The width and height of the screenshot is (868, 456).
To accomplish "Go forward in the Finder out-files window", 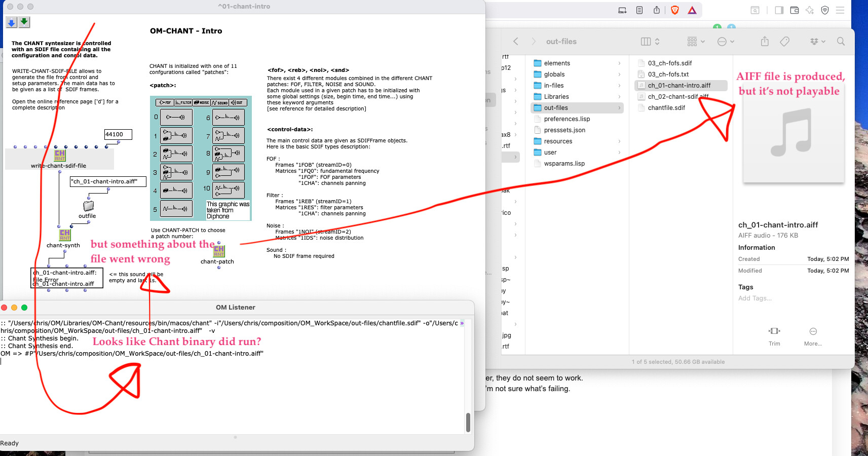I will coord(534,42).
